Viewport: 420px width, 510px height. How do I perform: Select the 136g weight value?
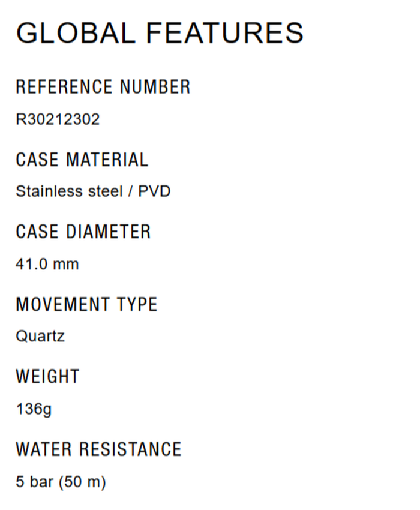tap(34, 410)
